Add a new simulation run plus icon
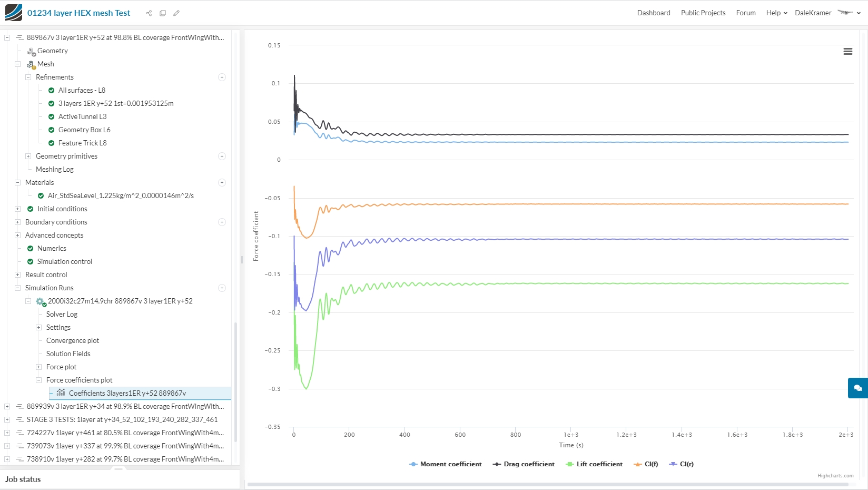This screenshot has width=868, height=490. [x=222, y=288]
